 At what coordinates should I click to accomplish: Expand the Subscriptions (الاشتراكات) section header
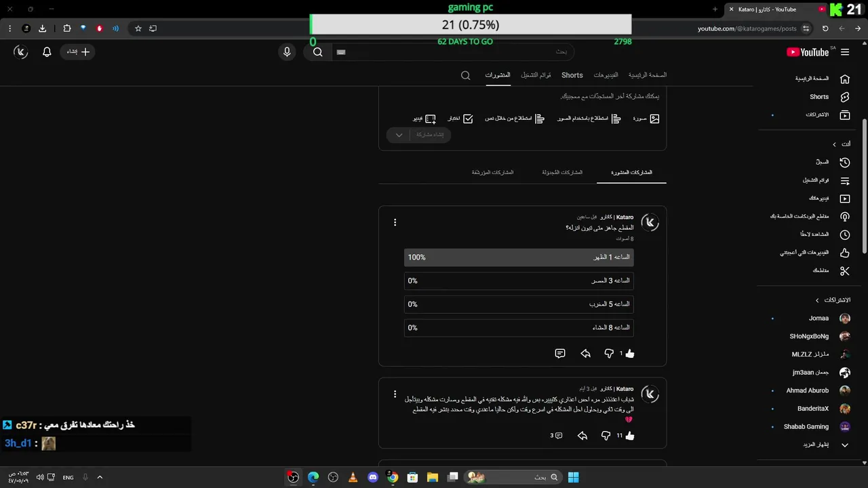point(833,300)
